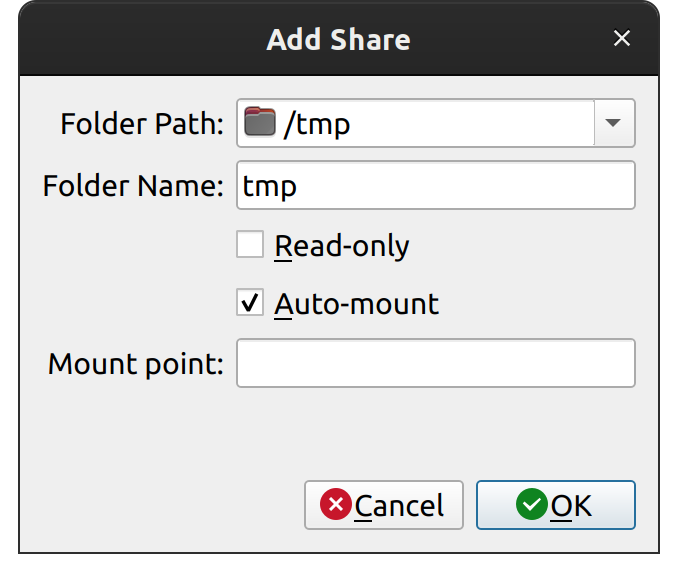The width and height of the screenshot is (678, 572).
Task: Click the tmp text in Folder Name
Action: point(270,187)
